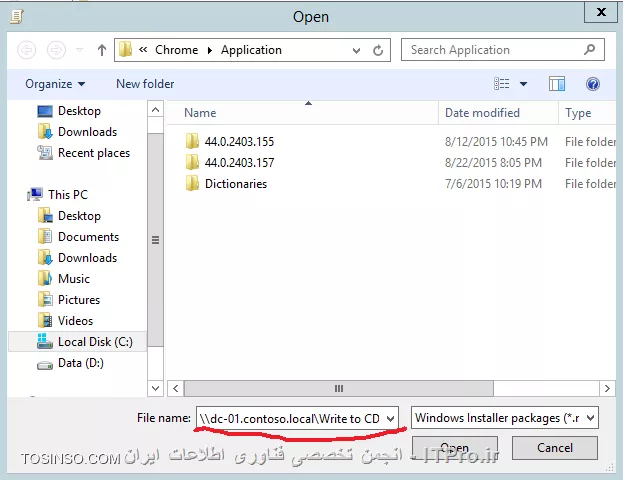Click the horizontal scrollbar thumb
623x480 pixels.
pos(339,388)
